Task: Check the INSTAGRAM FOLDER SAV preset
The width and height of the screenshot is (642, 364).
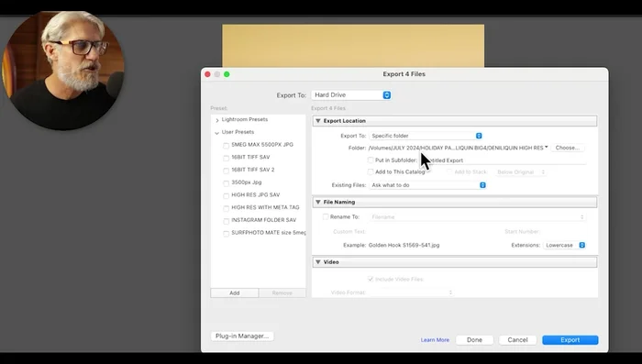Action: (226, 221)
